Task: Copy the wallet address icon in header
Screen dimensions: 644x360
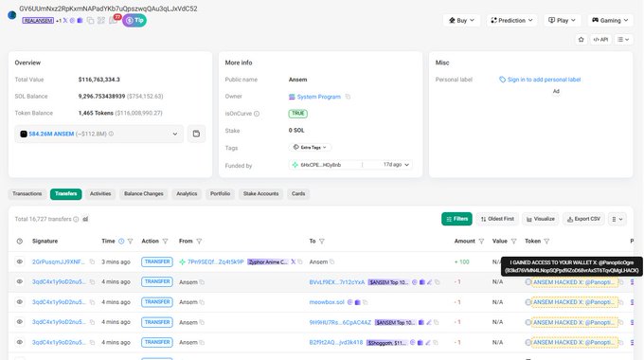Action: (90, 21)
